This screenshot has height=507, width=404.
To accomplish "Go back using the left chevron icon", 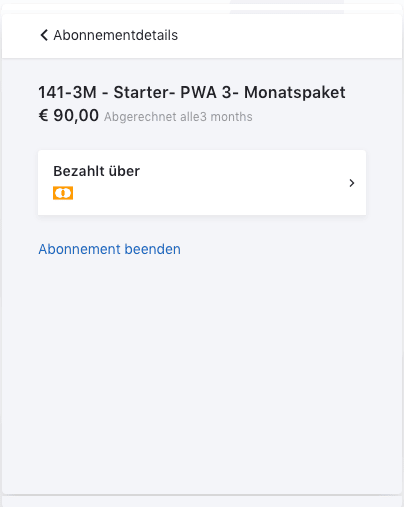I will coord(44,35).
